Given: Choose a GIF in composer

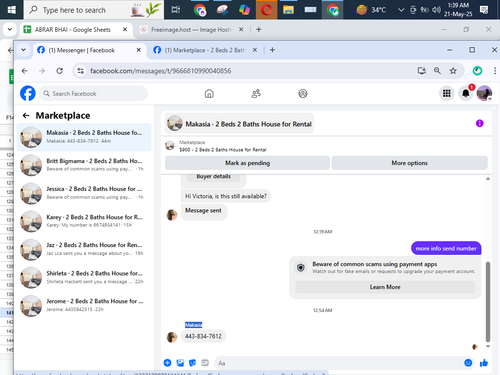Looking at the screenshot, I should (205, 363).
